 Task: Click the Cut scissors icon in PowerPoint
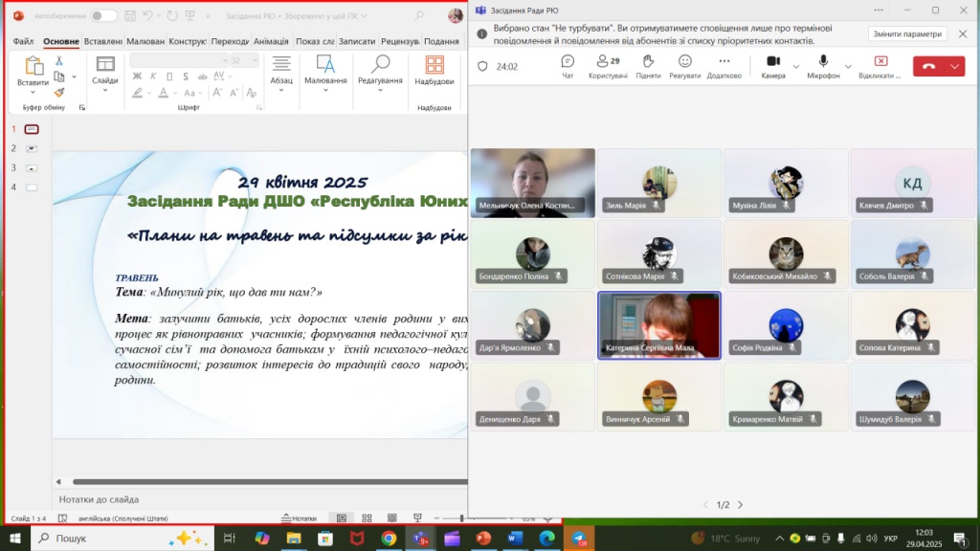click(x=59, y=60)
